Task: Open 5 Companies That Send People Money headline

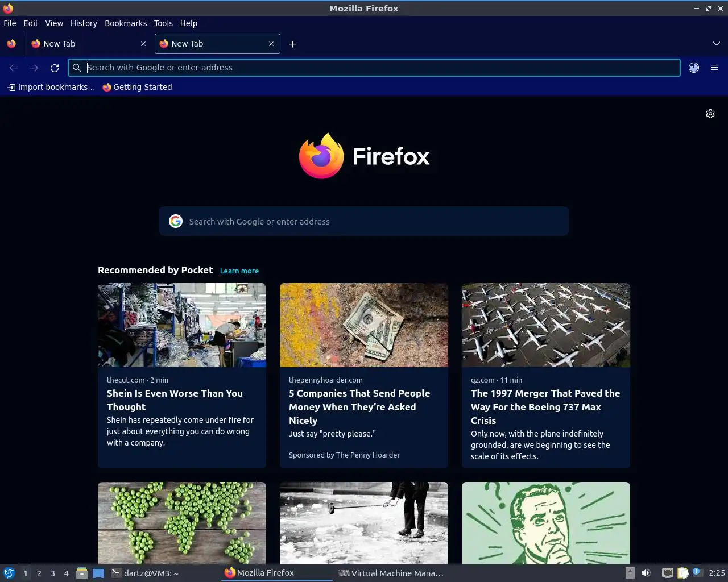Action: pos(359,407)
